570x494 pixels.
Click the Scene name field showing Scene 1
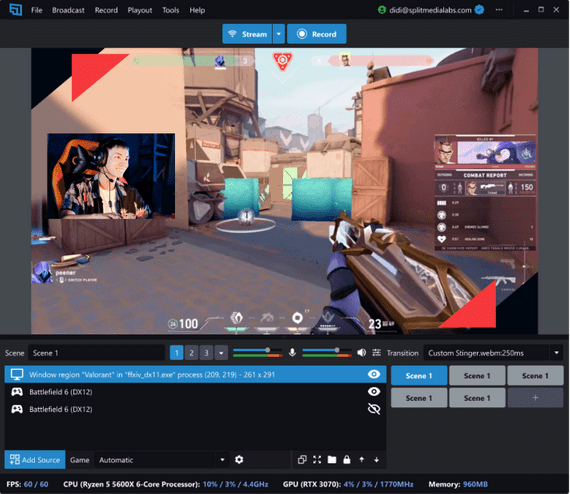tap(96, 353)
